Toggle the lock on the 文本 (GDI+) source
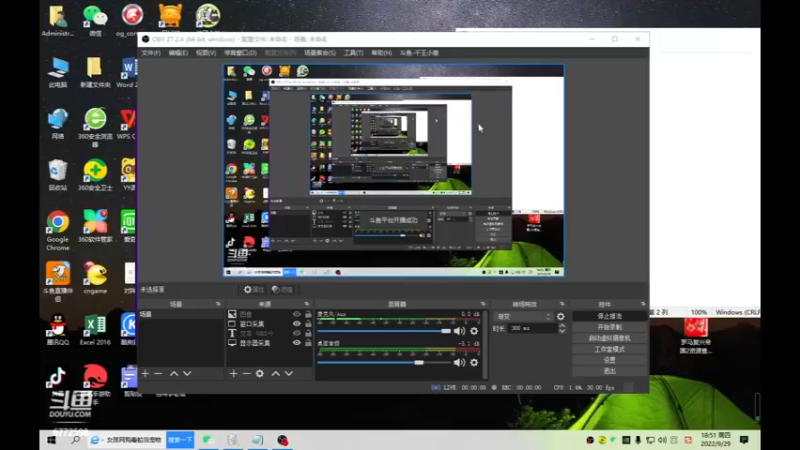800x450 pixels. click(308, 333)
